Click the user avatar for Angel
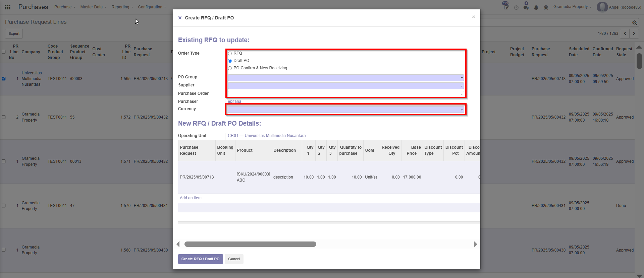This screenshot has height=278, width=644. click(x=602, y=7)
